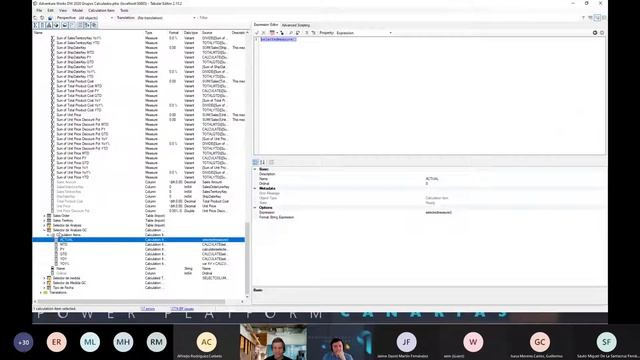The width and height of the screenshot is (640, 360).
Task: Open the Model menu
Action: (78, 11)
